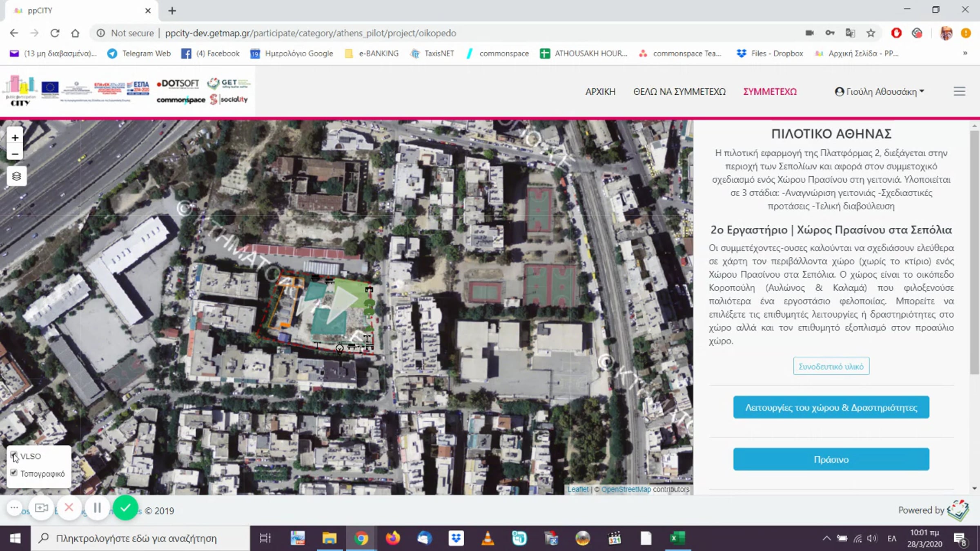Viewport: 980px width, 551px height.
Task: Open the map layers control
Action: pyautogui.click(x=16, y=176)
